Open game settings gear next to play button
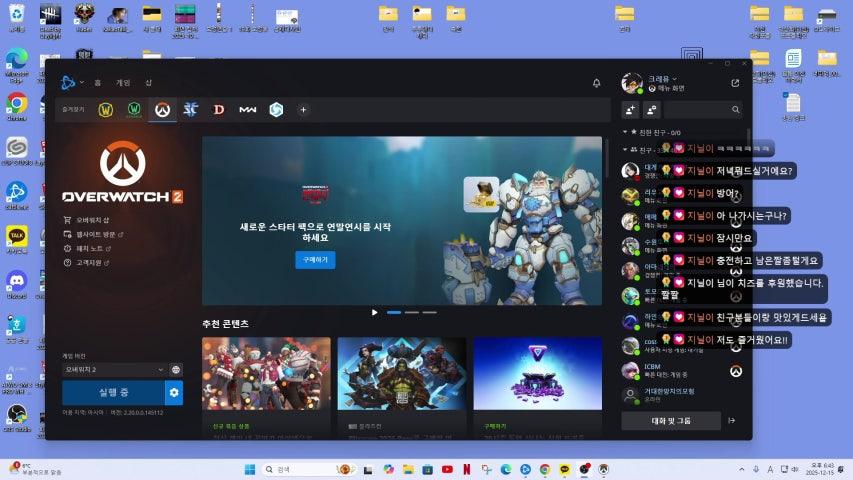853x480 pixels. coord(174,393)
